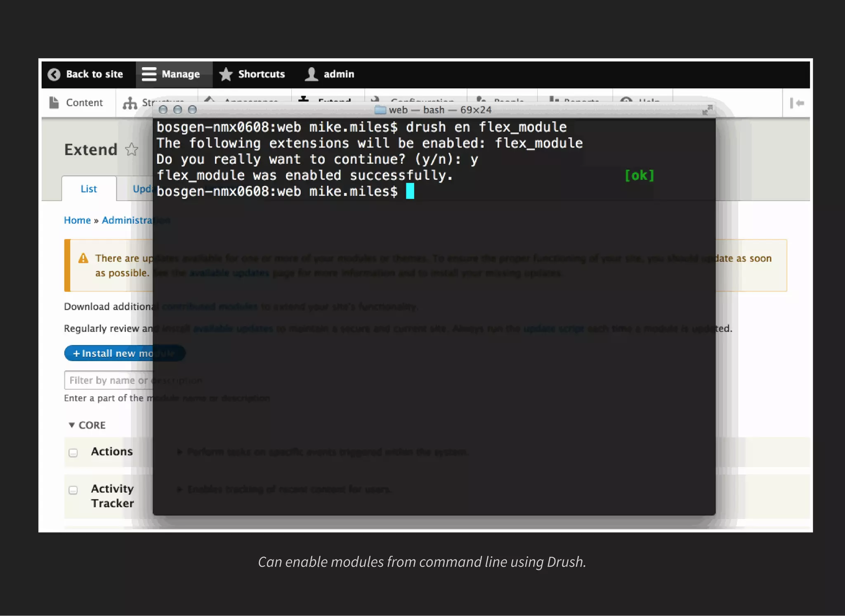Screen dimensions: 845x616
Task: Open the Shortcuts star menu
Action: 252,74
